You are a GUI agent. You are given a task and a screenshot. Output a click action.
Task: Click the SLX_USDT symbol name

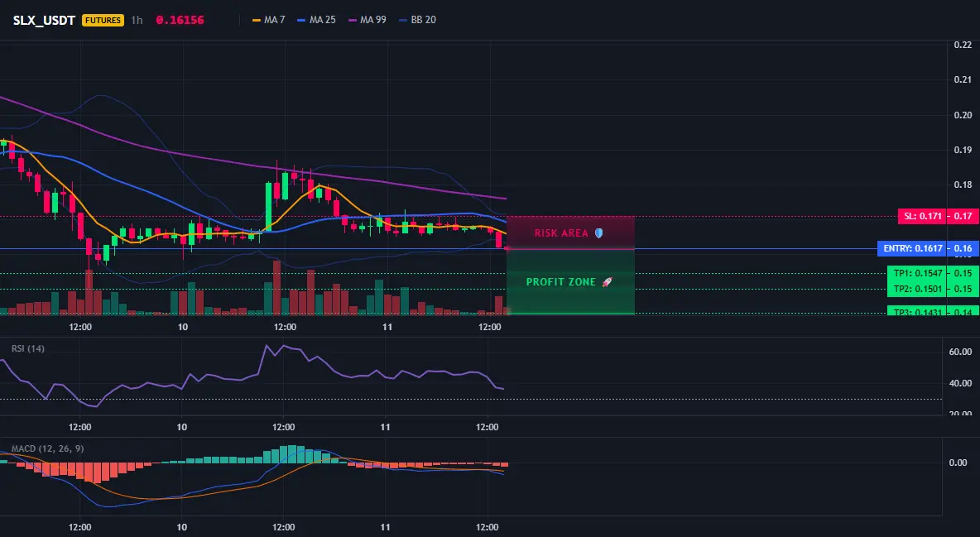[x=44, y=20]
